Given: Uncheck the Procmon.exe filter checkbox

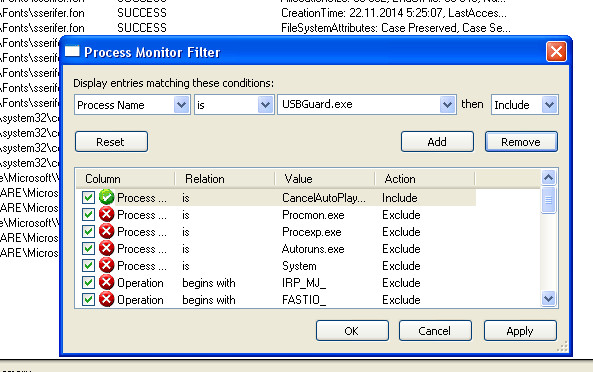Looking at the screenshot, I should point(88,214).
